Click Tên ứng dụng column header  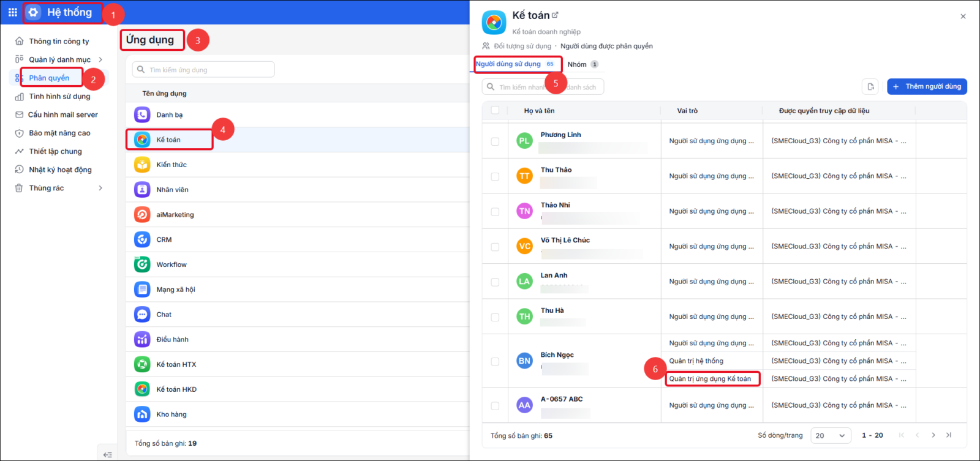point(164,94)
